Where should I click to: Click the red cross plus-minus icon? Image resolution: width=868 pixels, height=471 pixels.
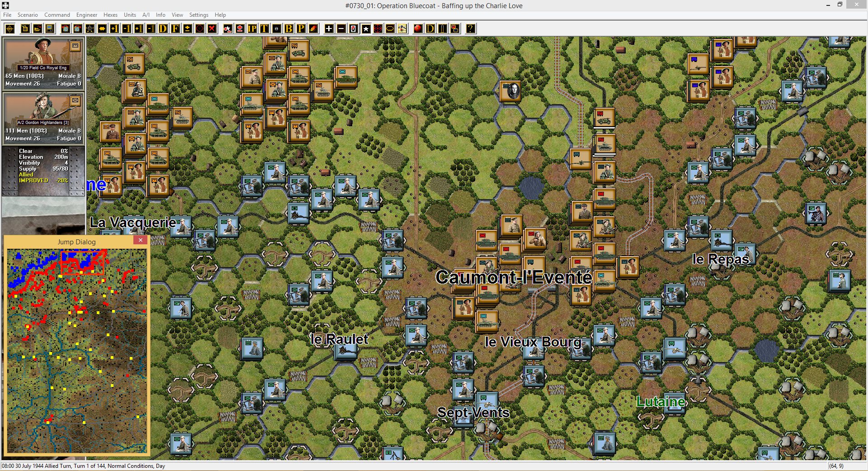point(240,29)
